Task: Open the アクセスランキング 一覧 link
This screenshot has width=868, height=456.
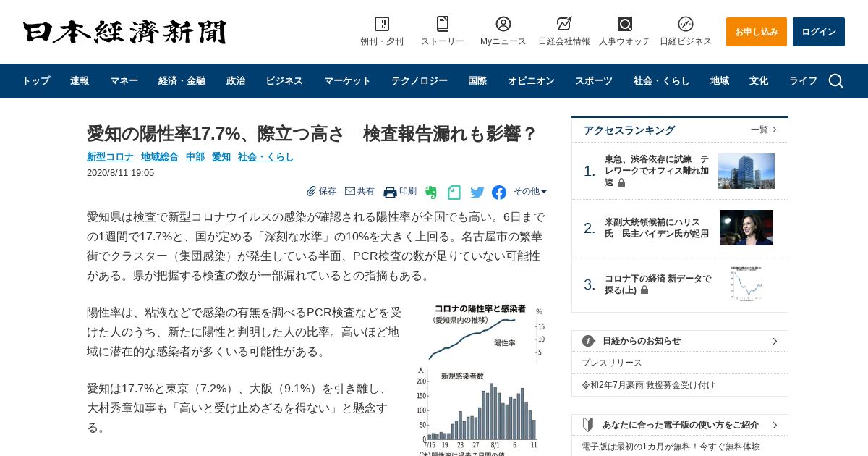Action: coord(764,130)
